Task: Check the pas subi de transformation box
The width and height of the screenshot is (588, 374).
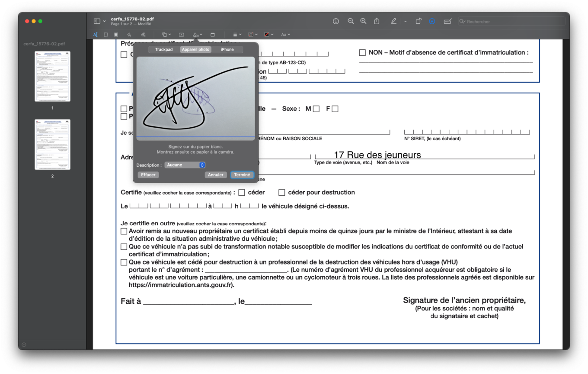Action: pos(124,247)
